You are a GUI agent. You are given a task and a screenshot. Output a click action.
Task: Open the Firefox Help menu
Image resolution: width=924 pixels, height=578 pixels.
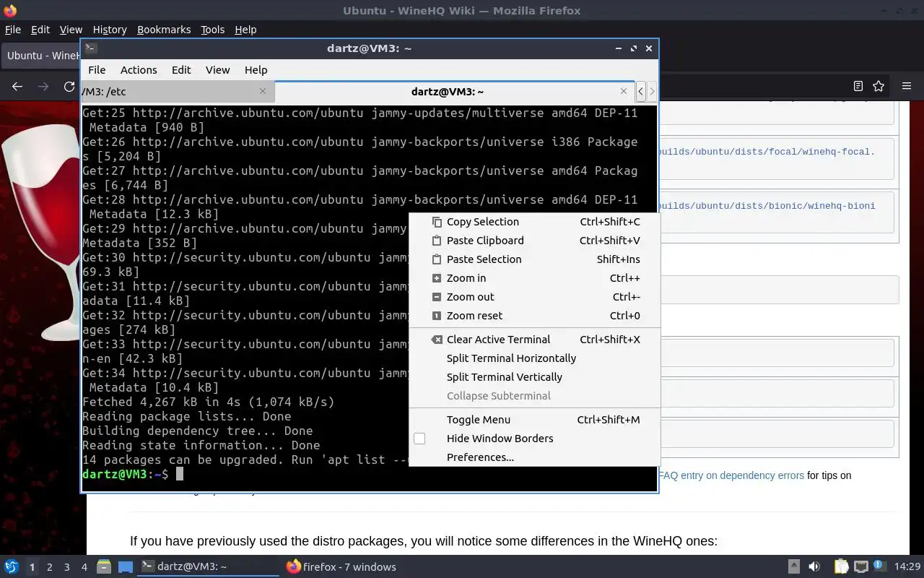click(x=245, y=30)
